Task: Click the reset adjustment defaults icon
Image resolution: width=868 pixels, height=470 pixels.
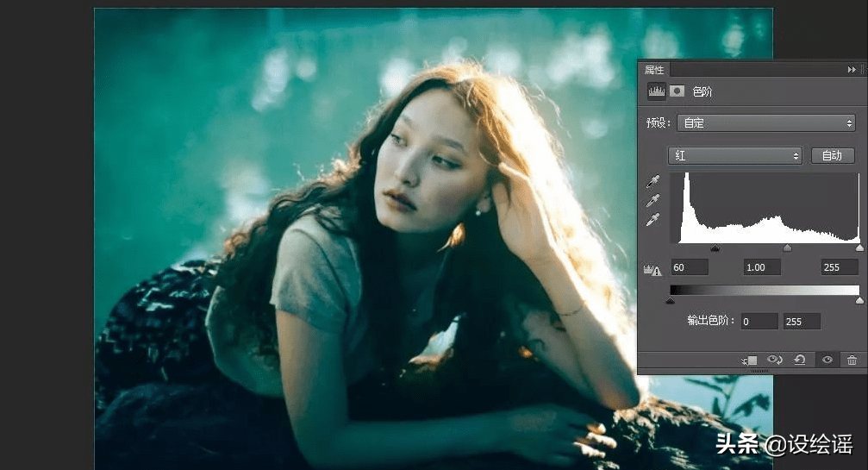Action: [x=799, y=360]
